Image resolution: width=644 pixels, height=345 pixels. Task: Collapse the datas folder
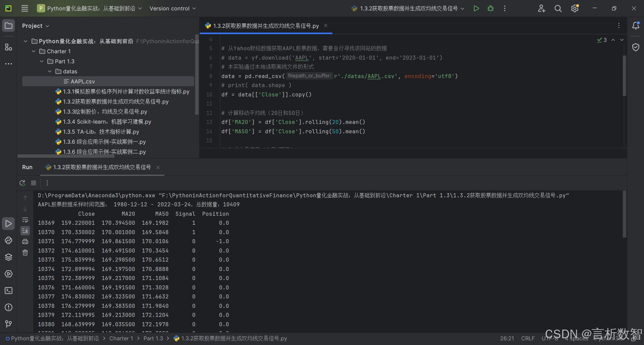[50, 71]
